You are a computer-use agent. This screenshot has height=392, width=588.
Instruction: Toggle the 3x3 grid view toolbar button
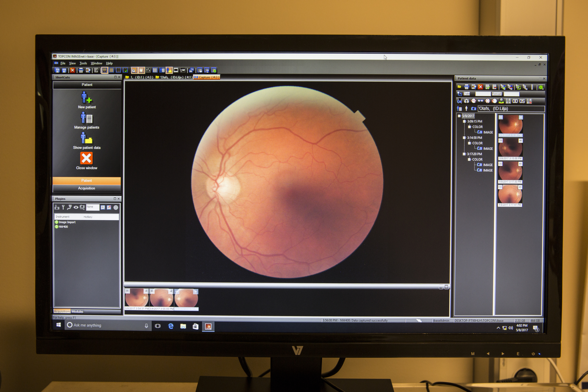(118, 70)
